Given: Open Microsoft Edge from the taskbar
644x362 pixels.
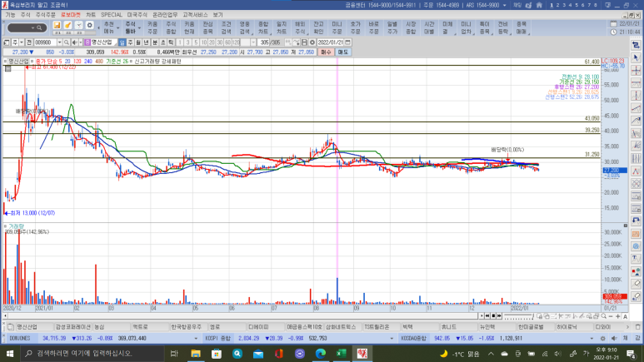Looking at the screenshot, I should [321, 354].
